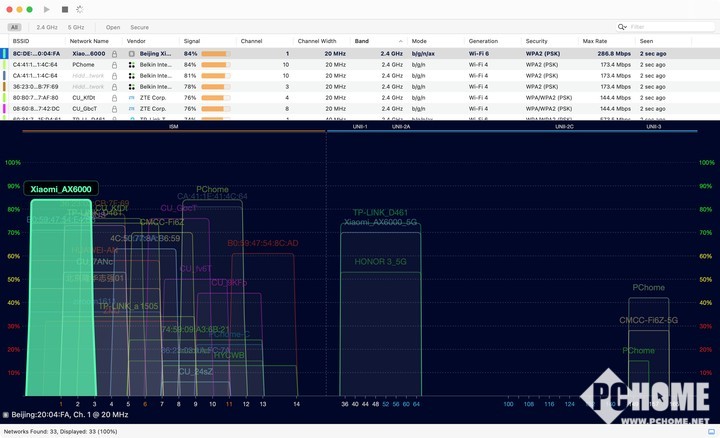Sort by the Max Rate column header
This screenshot has width=720, height=438.
[595, 41]
